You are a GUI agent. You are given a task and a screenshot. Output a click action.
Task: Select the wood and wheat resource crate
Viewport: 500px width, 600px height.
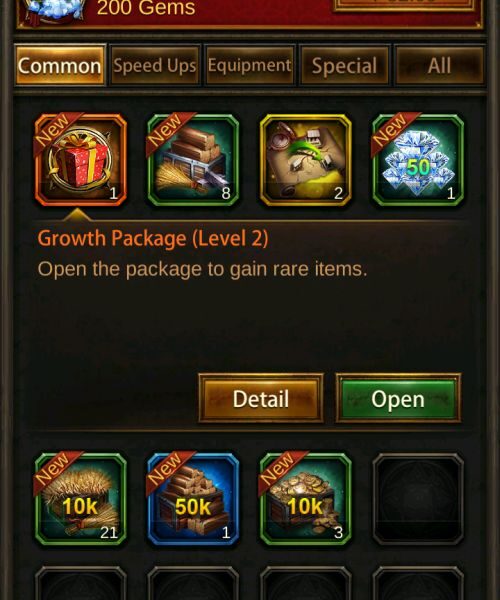(x=193, y=160)
